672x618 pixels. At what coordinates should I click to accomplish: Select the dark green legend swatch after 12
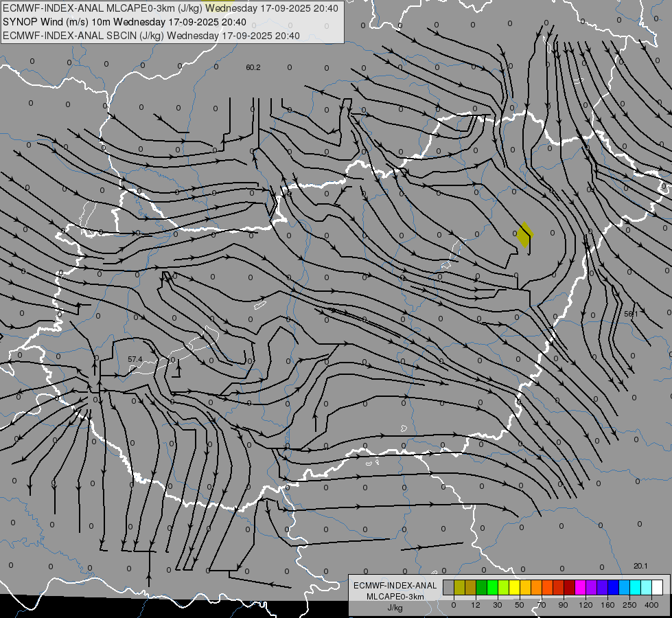tap(482, 587)
